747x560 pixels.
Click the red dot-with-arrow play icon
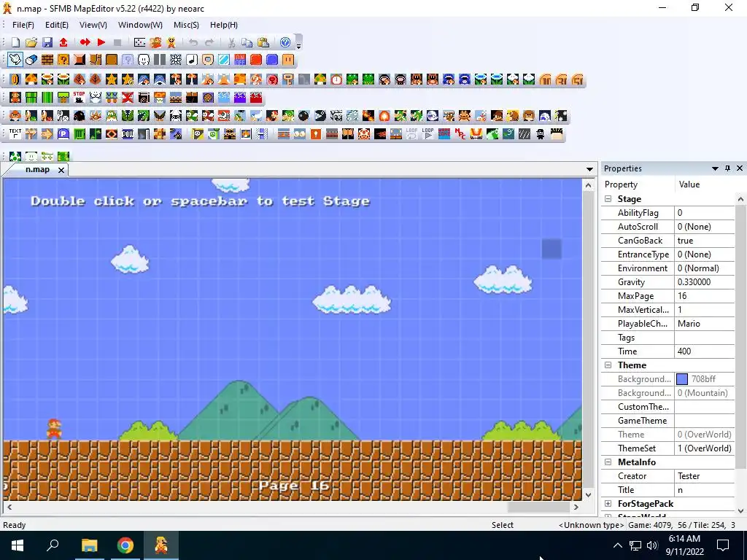(x=85, y=42)
